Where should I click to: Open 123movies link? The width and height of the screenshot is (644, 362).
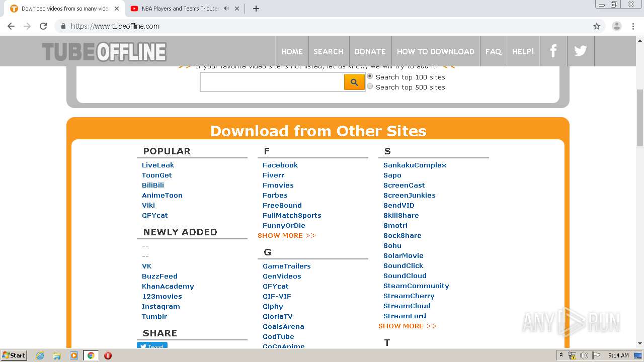(x=162, y=296)
